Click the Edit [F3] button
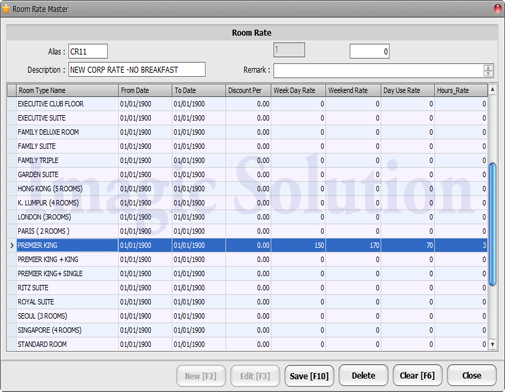 [x=255, y=376]
